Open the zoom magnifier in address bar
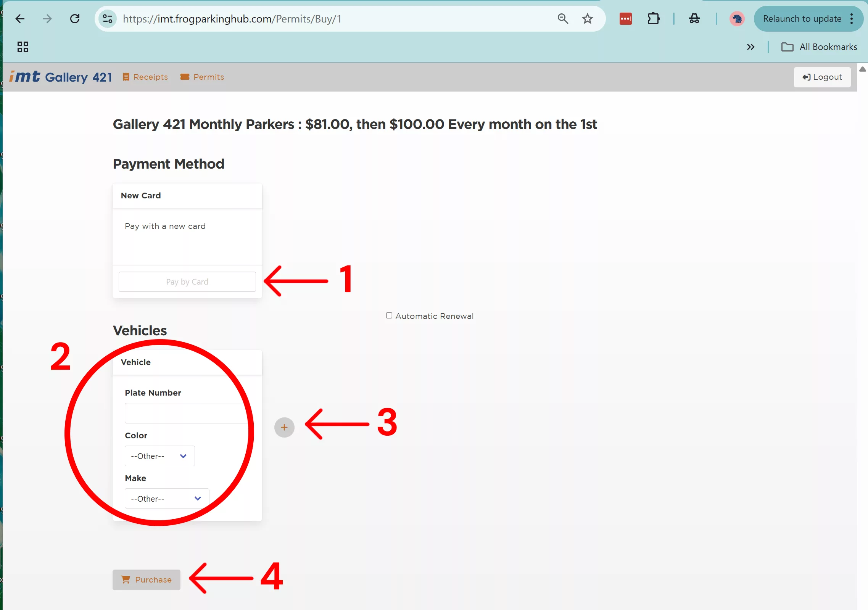The width and height of the screenshot is (868, 610). (563, 19)
